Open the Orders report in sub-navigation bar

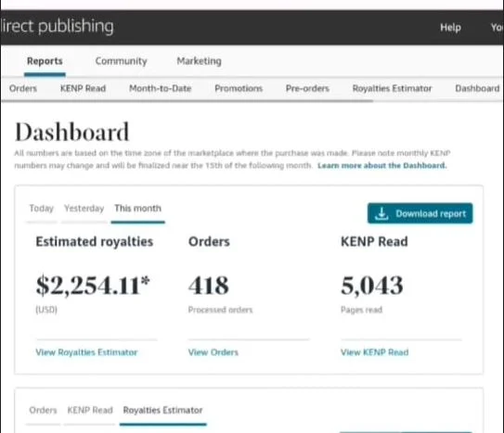[23, 88]
